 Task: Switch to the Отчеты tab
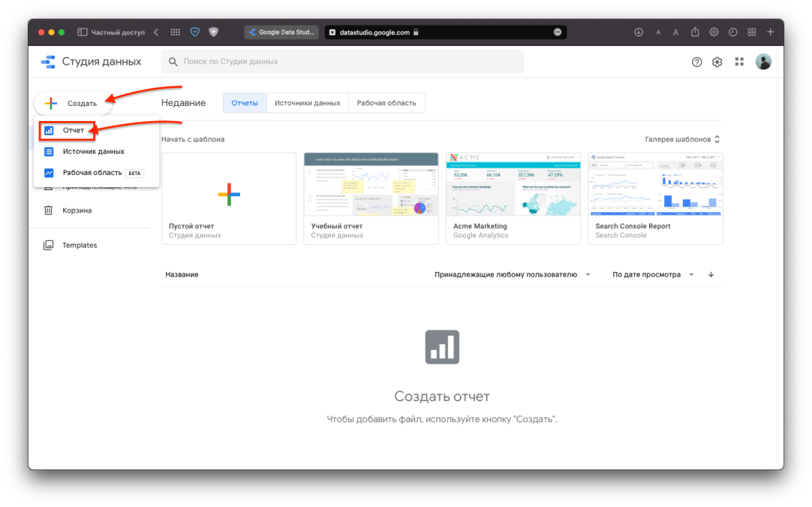(x=245, y=103)
